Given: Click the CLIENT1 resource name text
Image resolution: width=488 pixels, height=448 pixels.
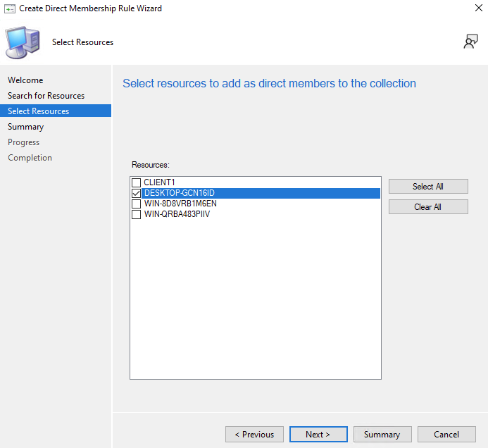Looking at the screenshot, I should (159, 182).
